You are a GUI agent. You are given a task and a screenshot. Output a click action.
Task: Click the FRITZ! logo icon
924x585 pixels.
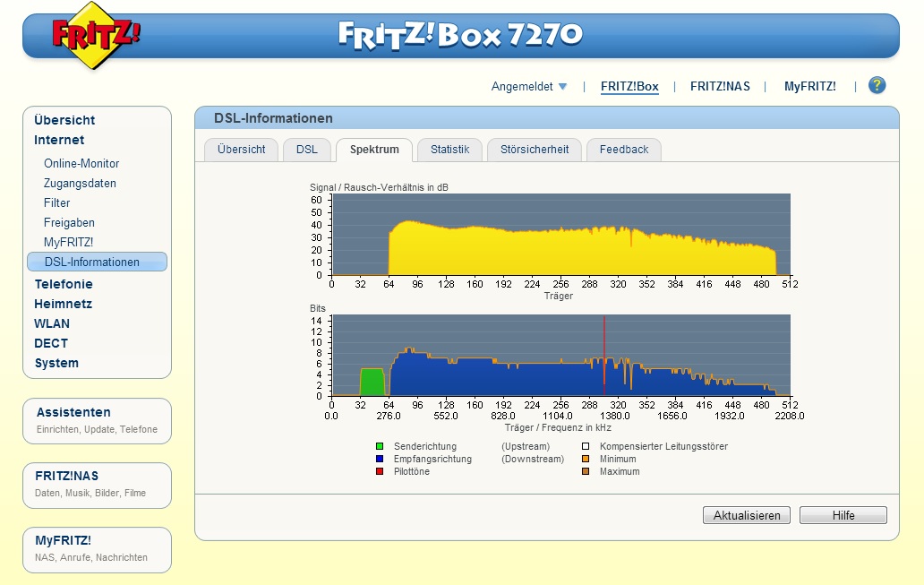coord(96,35)
